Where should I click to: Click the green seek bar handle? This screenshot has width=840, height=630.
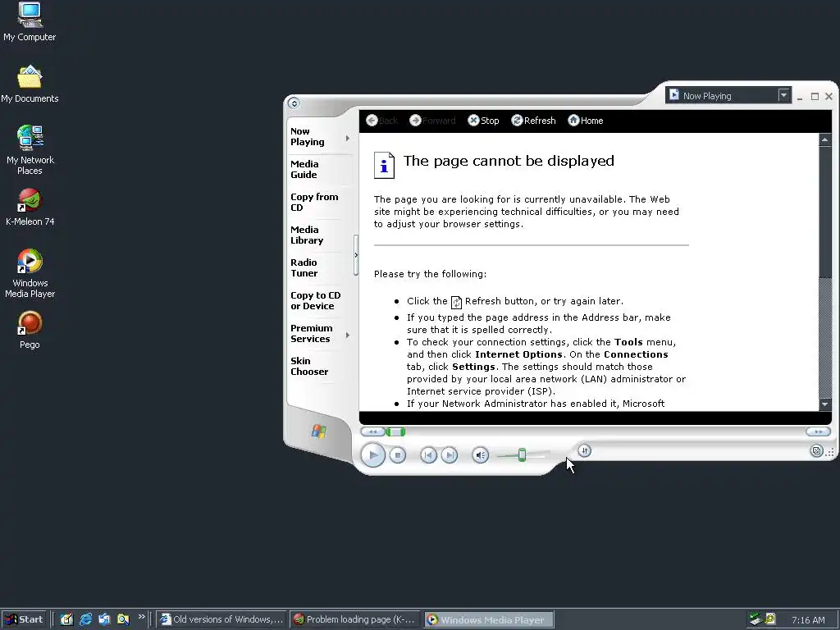pyautogui.click(x=396, y=431)
